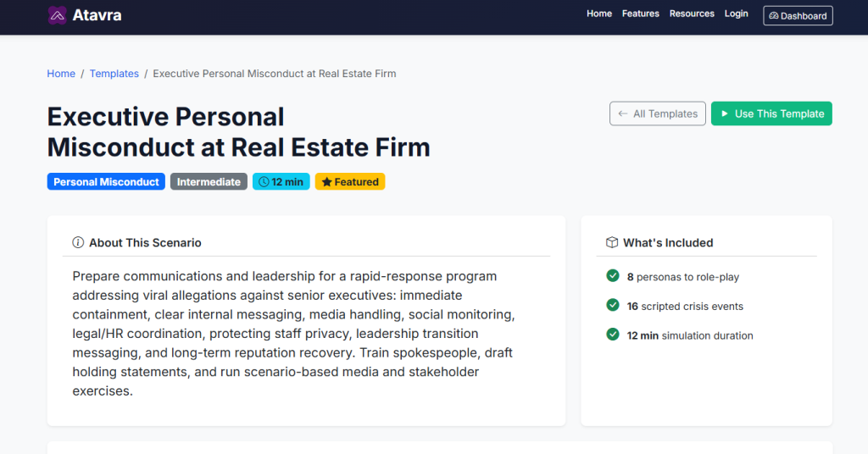Click the Atavra logo icon
Viewport: 868px width, 454px height.
click(x=57, y=15)
